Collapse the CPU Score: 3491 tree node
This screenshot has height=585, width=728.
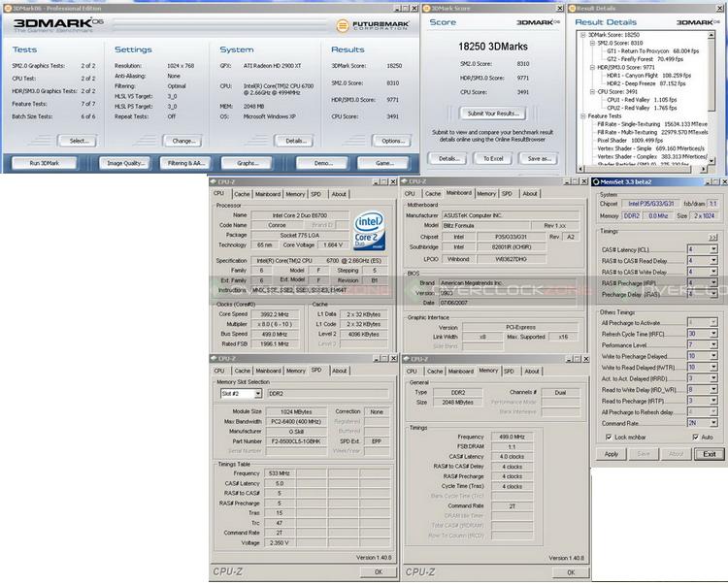click(592, 92)
